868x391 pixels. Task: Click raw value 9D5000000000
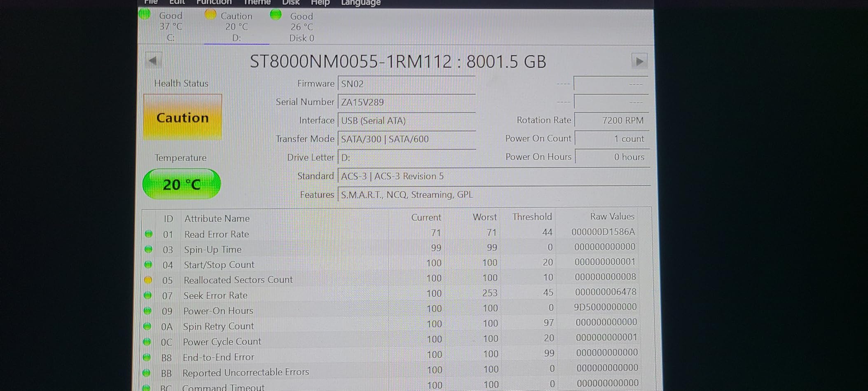pyautogui.click(x=605, y=307)
